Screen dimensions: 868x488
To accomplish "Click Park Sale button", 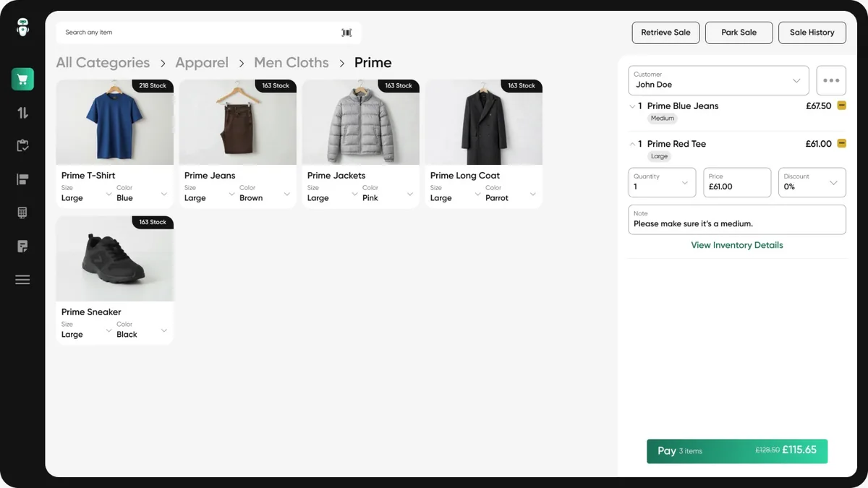I will (x=739, y=33).
